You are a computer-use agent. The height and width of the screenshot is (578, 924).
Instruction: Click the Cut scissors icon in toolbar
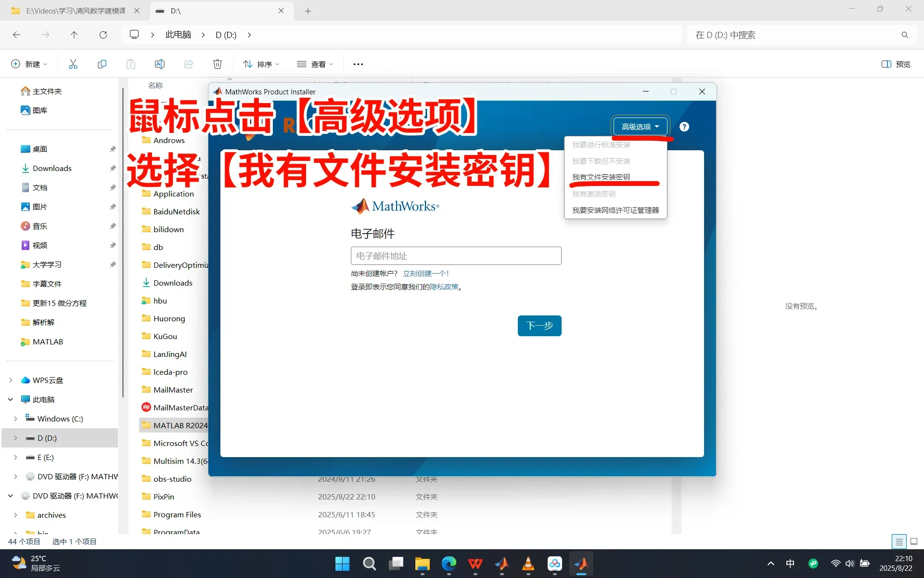tap(73, 64)
